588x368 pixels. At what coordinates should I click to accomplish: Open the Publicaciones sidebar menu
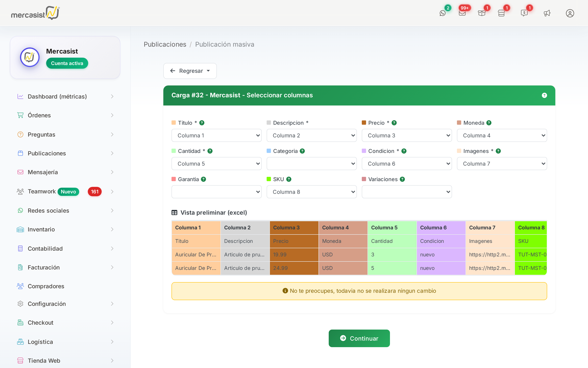click(x=65, y=153)
